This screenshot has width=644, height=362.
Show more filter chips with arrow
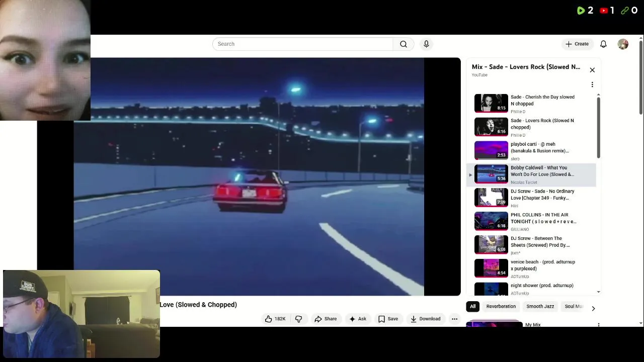[593, 308]
